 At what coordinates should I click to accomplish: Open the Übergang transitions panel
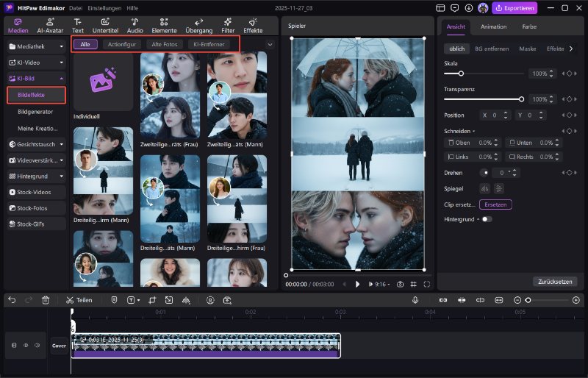198,25
